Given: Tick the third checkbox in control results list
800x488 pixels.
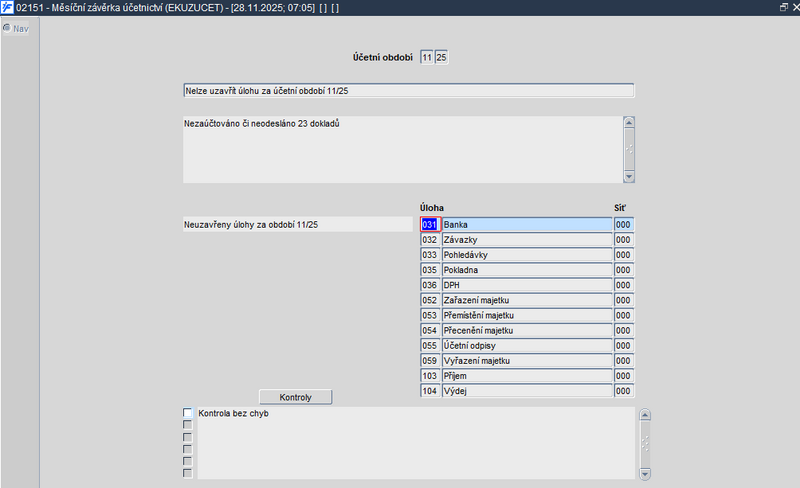Looking at the screenshot, I should 188,437.
